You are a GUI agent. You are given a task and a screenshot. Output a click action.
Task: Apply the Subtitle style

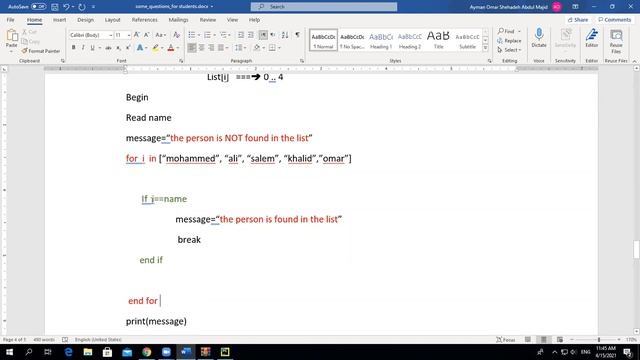click(x=467, y=40)
